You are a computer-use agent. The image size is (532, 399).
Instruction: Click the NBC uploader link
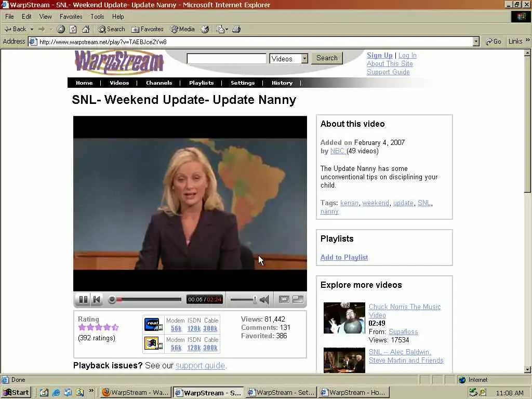[338, 151]
